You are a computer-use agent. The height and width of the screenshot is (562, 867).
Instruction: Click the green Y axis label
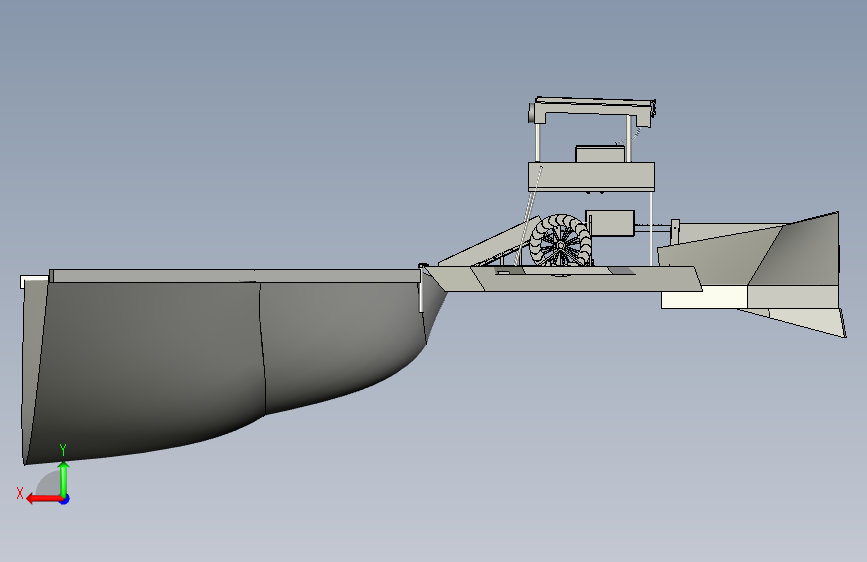pyautogui.click(x=63, y=450)
